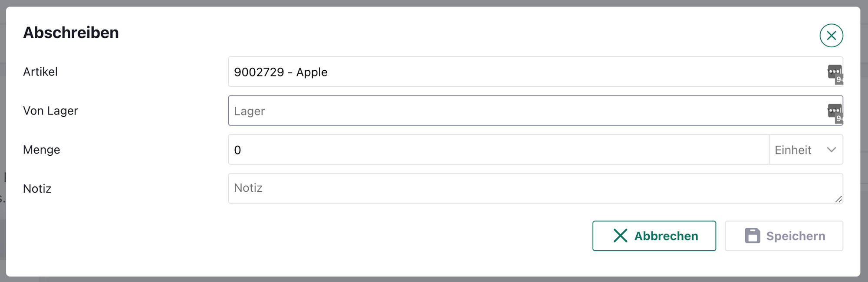Click the Artikel field label
Image resolution: width=868 pixels, height=282 pixels.
(40, 72)
